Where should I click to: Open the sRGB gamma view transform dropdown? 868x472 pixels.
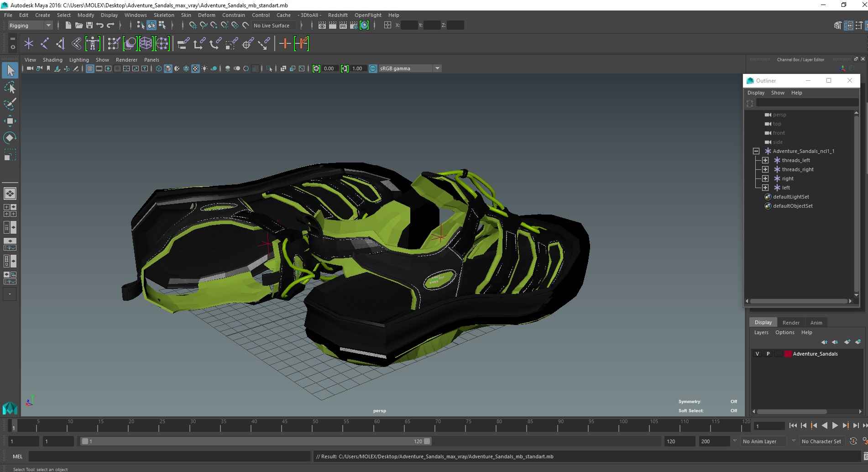coord(410,68)
